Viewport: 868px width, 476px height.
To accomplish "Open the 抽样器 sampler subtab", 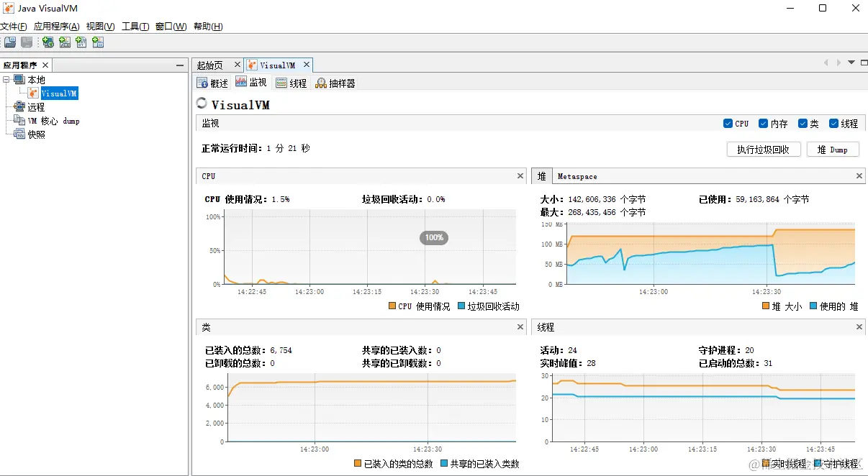I will pyautogui.click(x=335, y=83).
